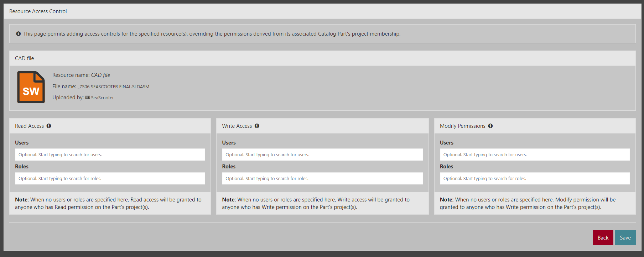Click info icon beside Write Access
Viewport: 644px width, 257px height.
(257, 126)
